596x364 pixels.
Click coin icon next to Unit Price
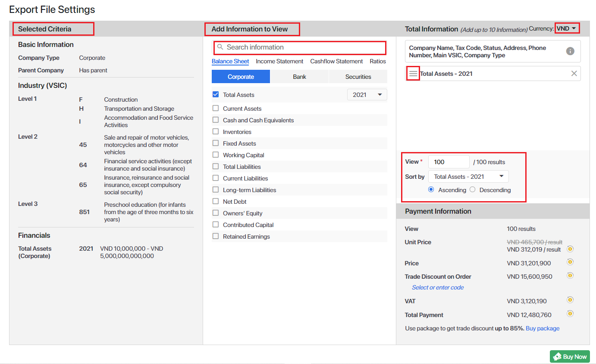pyautogui.click(x=570, y=249)
